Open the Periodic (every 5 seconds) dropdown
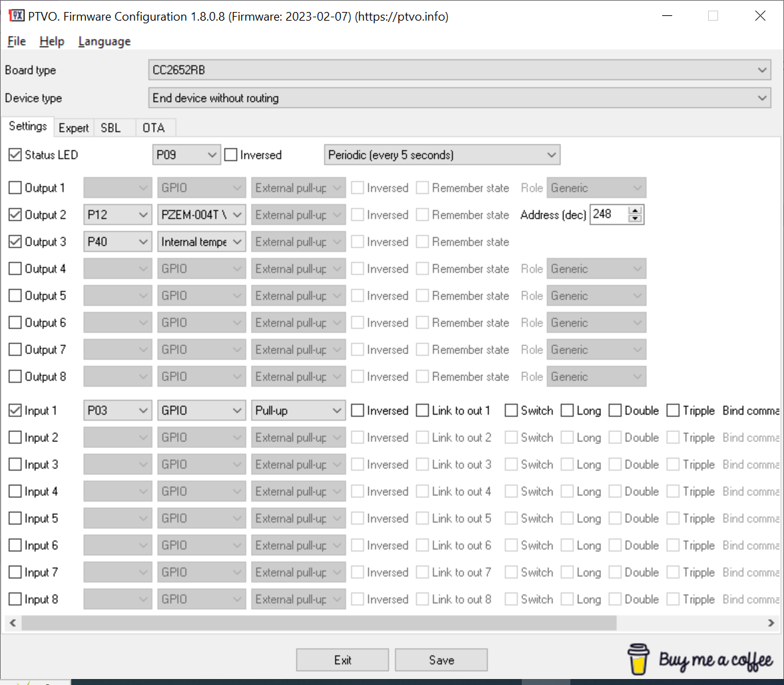This screenshot has height=685, width=784. tap(442, 155)
